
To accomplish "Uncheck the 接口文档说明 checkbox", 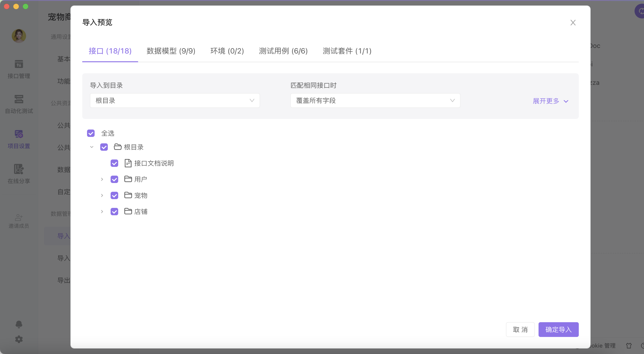I will [x=114, y=163].
